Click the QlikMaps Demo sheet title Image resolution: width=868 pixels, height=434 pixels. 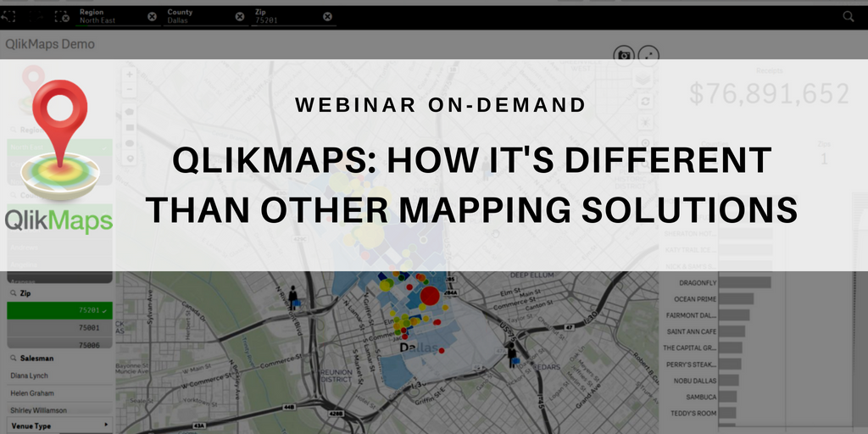50,44
